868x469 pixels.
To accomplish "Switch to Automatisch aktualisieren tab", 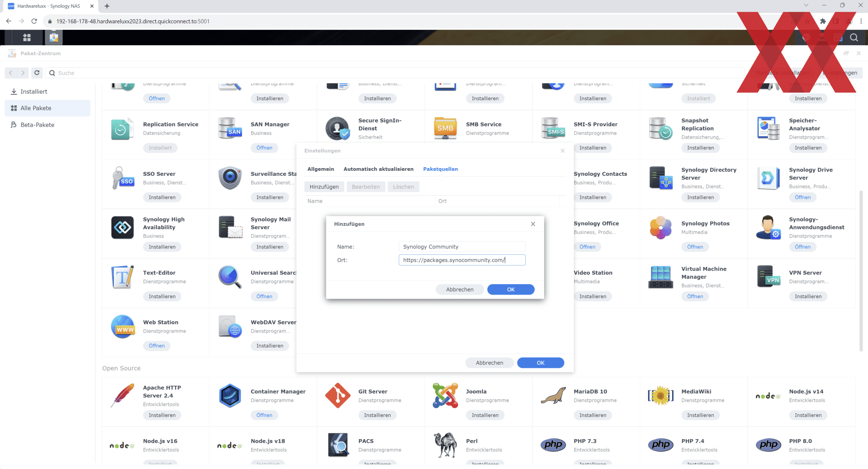I will tap(378, 169).
